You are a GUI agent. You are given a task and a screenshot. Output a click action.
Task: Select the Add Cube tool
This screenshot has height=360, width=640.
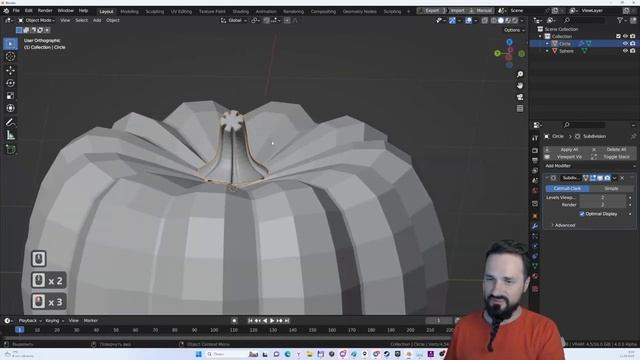[11, 149]
